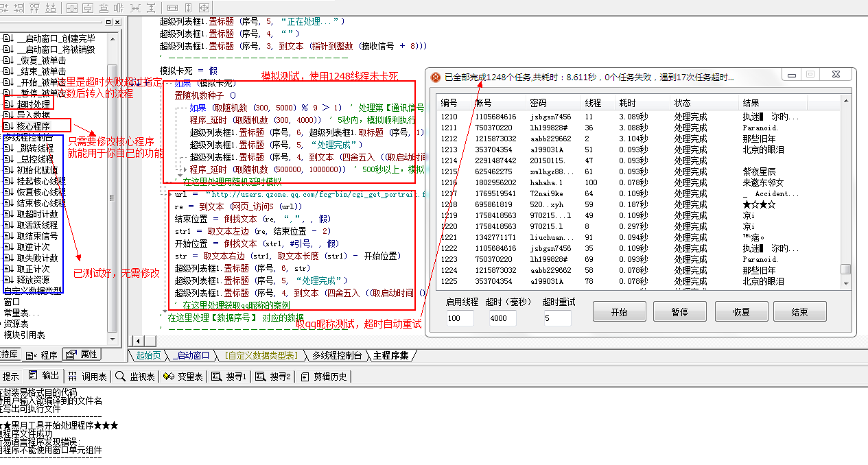Open the 多线程控制台 editor tab
This screenshot has height=465, width=868.
pyautogui.click(x=337, y=355)
